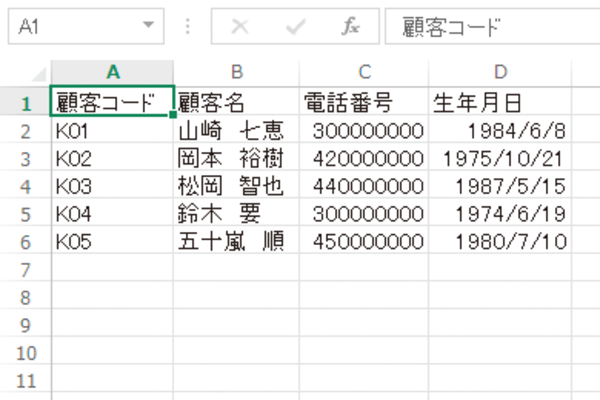Select phone number cell 450000000
Screen dimensions: 600x400
point(364,240)
